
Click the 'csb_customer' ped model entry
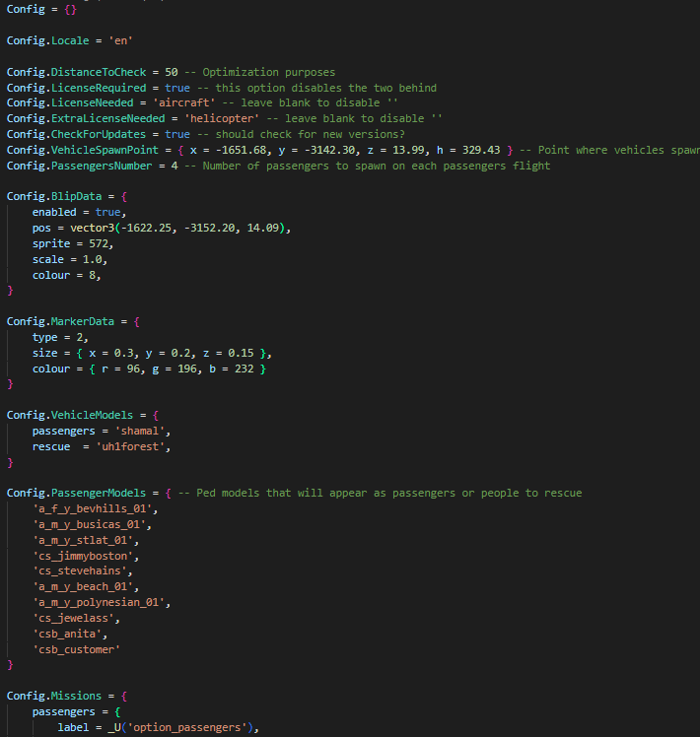76,649
